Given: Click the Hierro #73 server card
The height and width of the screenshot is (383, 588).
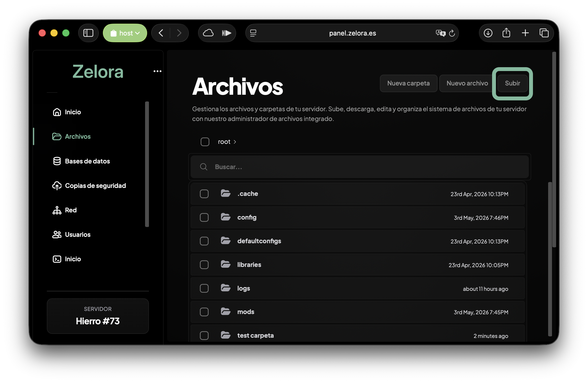Looking at the screenshot, I should (98, 316).
